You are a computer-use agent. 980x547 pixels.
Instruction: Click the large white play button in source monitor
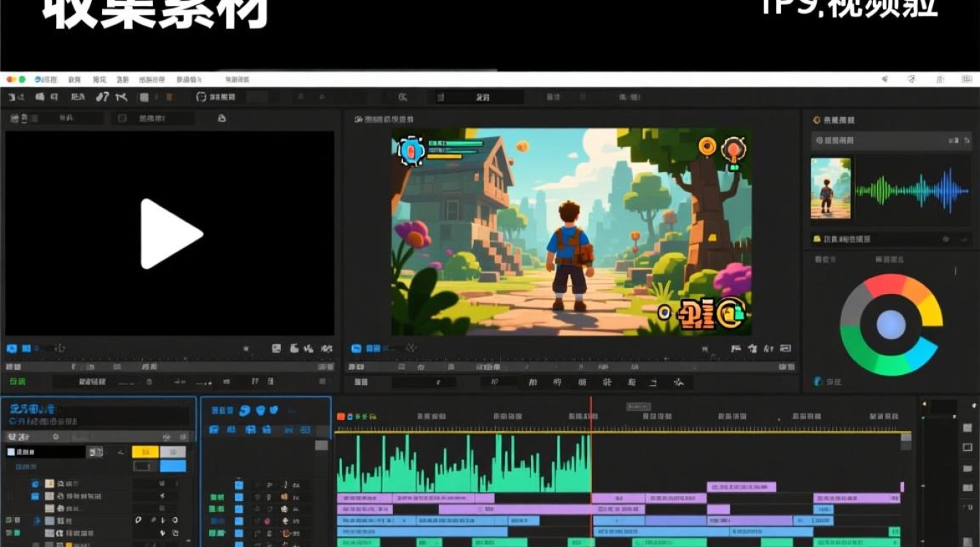(x=171, y=234)
